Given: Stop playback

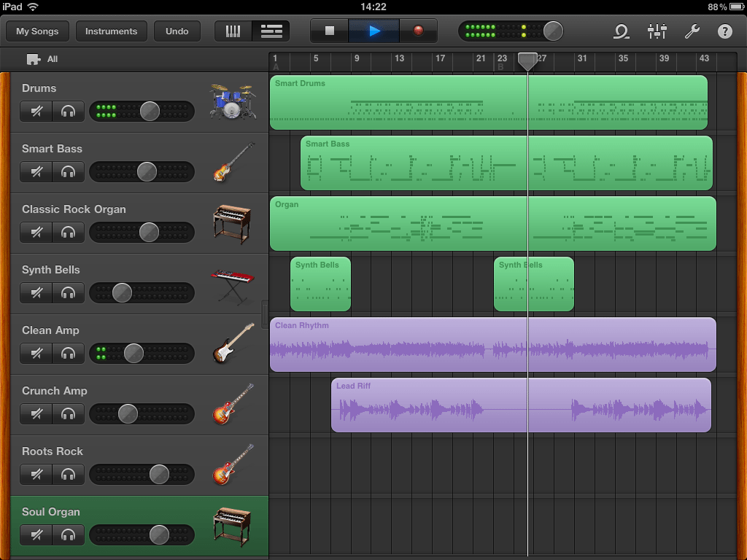Looking at the screenshot, I should click(x=329, y=31).
